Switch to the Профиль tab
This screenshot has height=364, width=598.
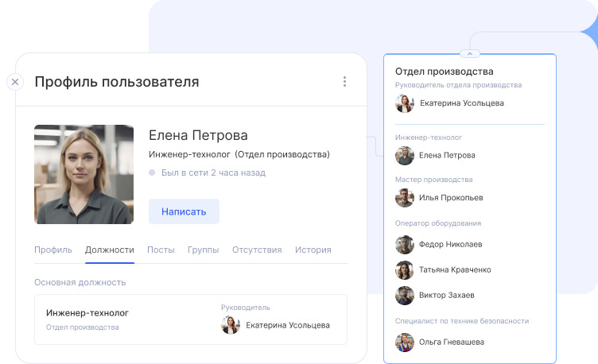tap(53, 250)
